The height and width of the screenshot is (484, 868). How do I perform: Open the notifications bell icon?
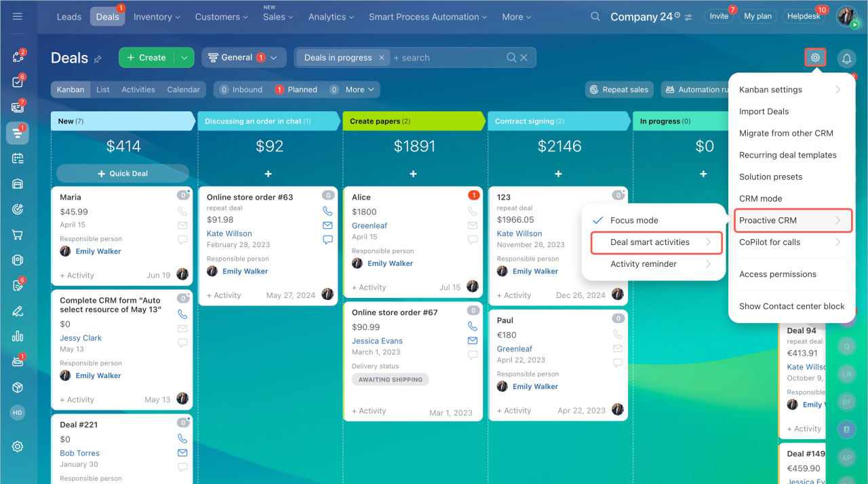tap(846, 58)
